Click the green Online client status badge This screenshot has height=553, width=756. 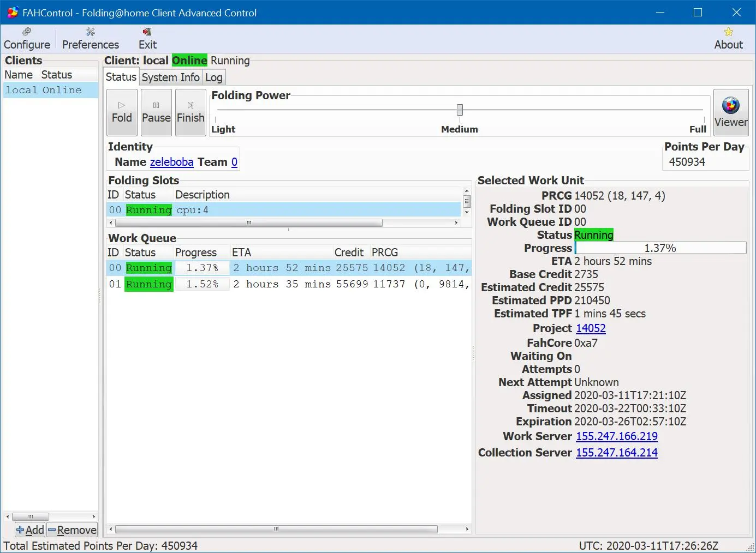tap(189, 61)
